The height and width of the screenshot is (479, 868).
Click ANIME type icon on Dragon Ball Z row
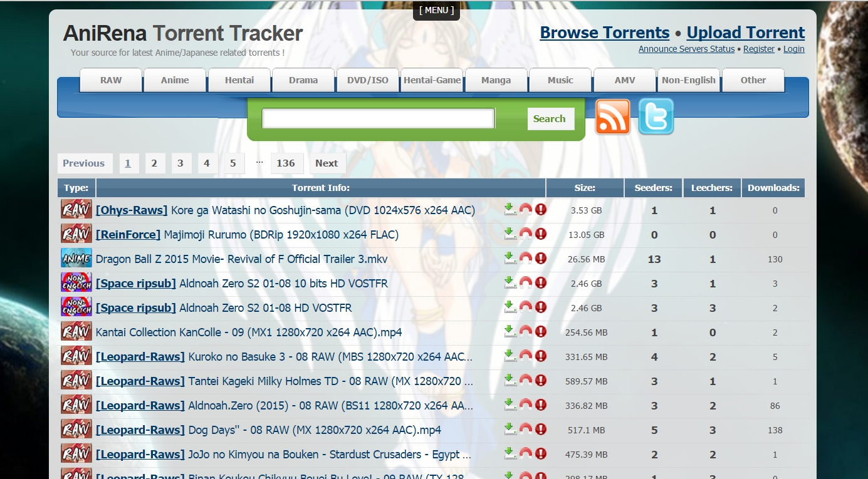click(x=76, y=258)
